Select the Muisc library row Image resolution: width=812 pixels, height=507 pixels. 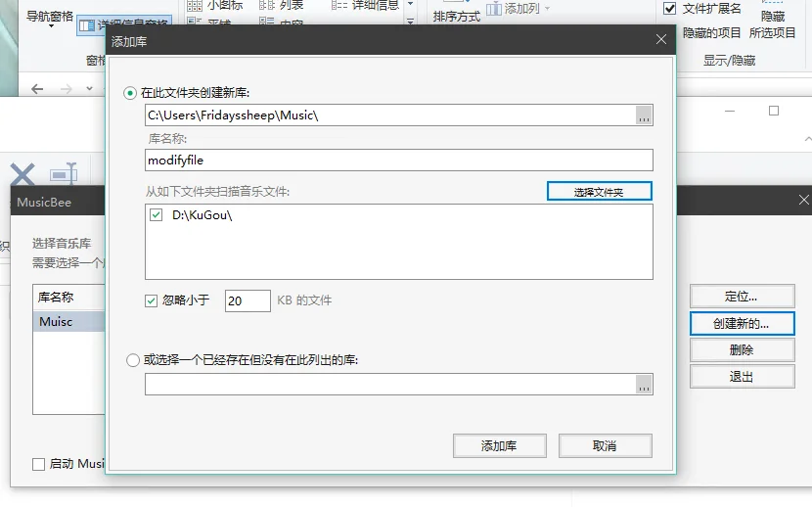[69, 322]
